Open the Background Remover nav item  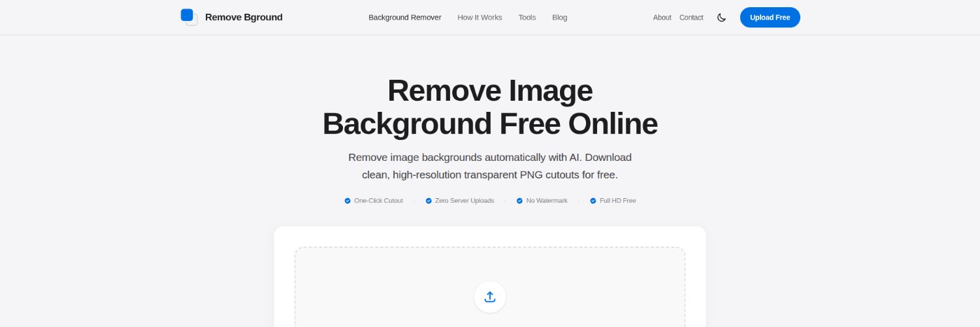pyautogui.click(x=405, y=18)
